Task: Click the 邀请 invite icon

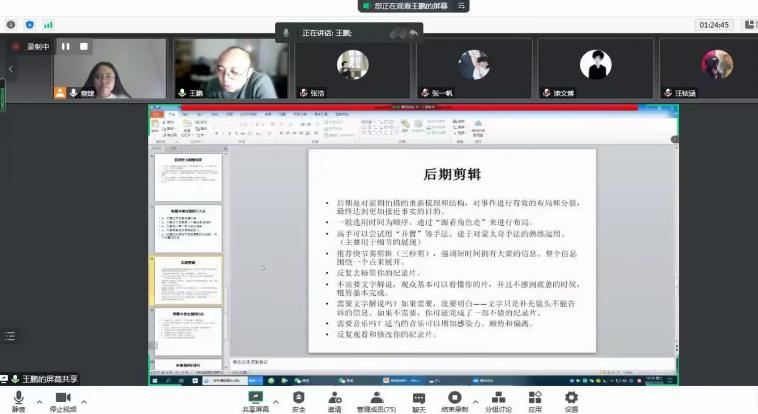Action: 334,399
